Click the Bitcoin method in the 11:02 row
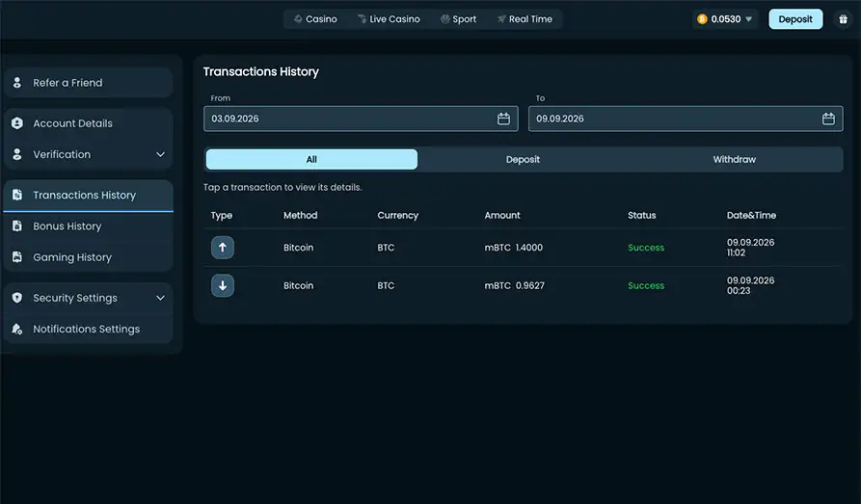 298,248
